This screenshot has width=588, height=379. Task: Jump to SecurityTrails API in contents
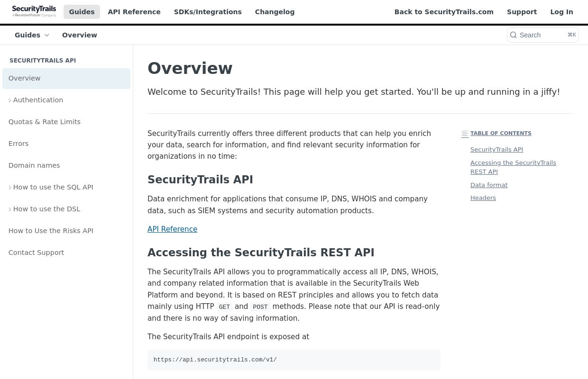(496, 150)
